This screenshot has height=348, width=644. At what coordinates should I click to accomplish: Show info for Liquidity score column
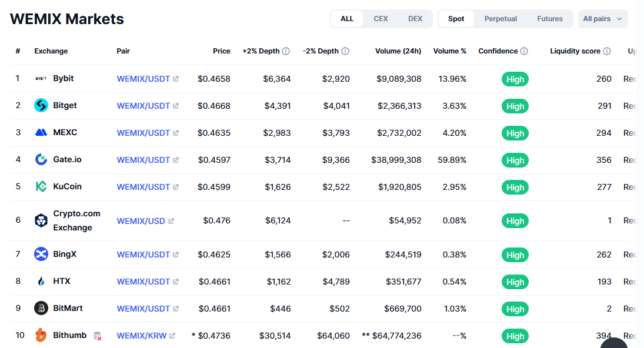point(607,51)
